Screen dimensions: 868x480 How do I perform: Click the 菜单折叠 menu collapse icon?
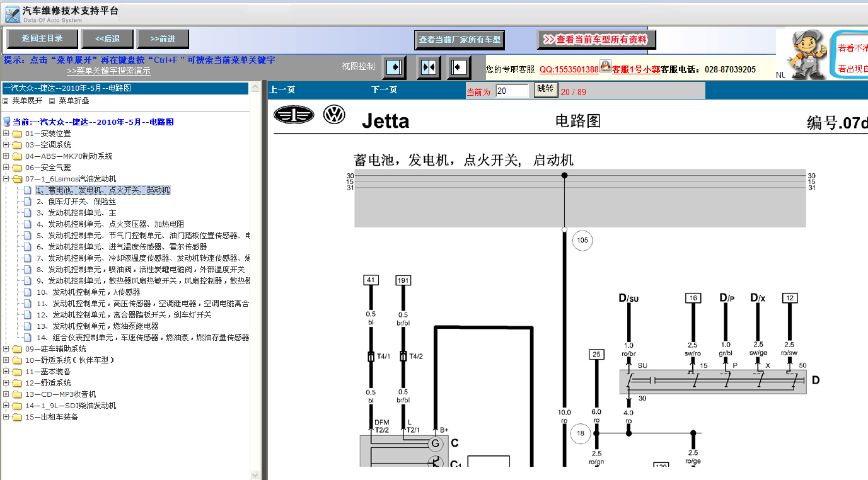[52, 100]
